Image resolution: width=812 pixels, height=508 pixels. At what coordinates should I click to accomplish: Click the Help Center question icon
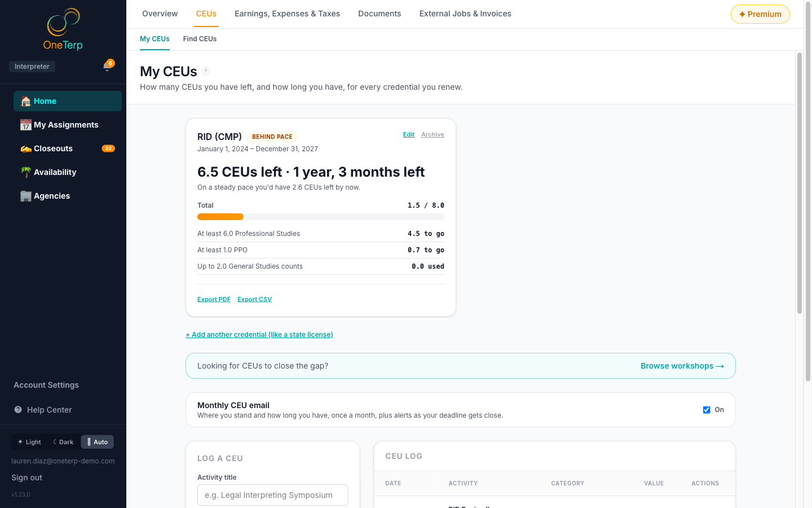click(x=18, y=410)
